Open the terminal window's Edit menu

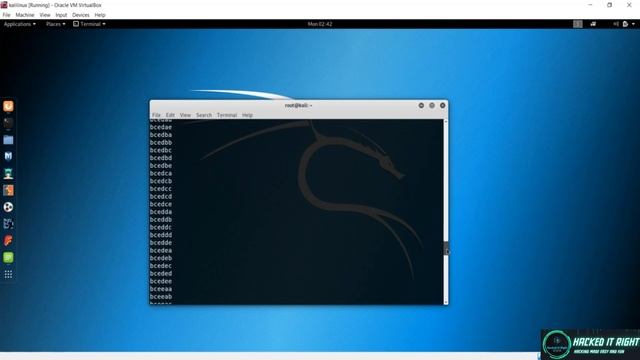[x=170, y=115]
